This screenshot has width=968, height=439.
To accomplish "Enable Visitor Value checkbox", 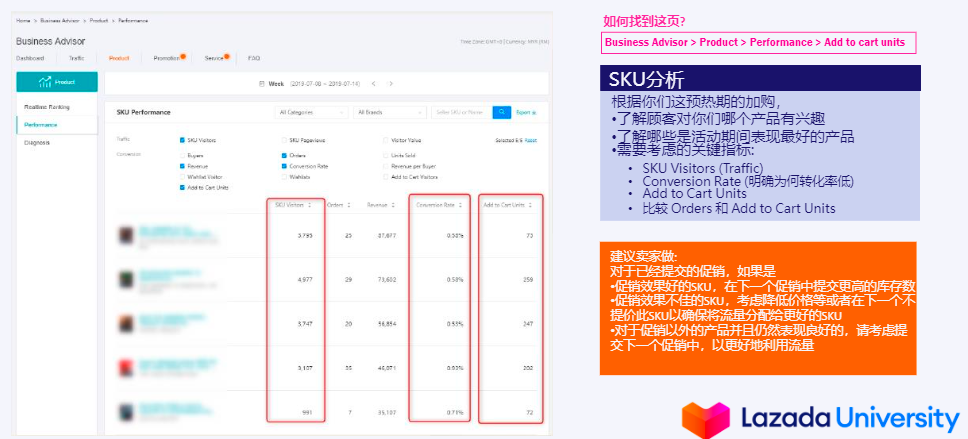I will pyautogui.click(x=386, y=140).
